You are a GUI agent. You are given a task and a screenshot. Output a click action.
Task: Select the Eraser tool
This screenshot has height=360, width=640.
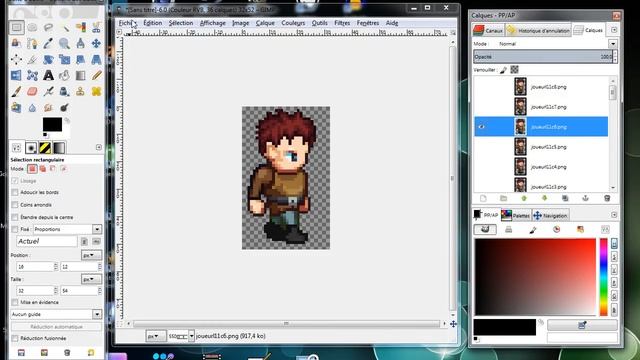coord(32,91)
